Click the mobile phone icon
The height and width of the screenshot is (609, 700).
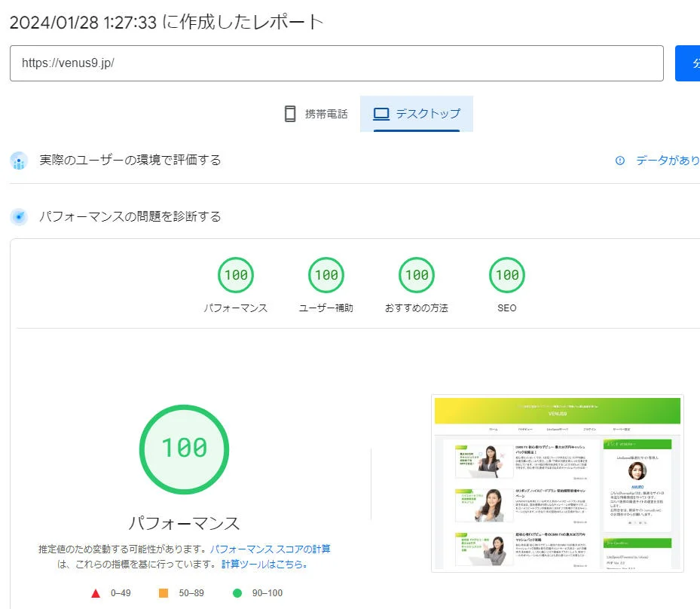coord(290,114)
